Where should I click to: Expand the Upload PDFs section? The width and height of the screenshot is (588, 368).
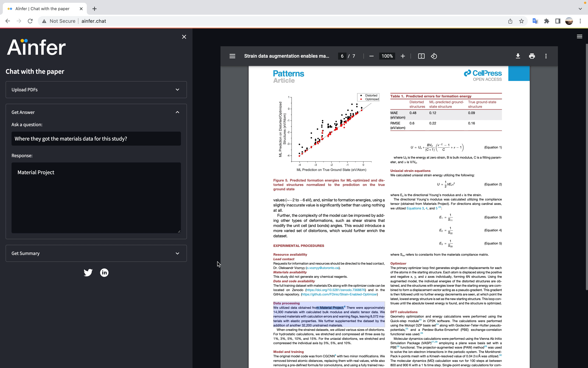[x=96, y=90]
